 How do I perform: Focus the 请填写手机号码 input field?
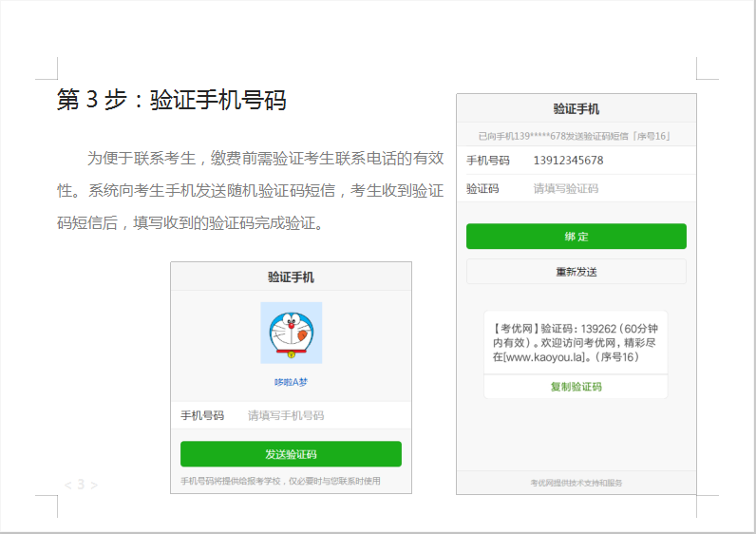pos(313,415)
